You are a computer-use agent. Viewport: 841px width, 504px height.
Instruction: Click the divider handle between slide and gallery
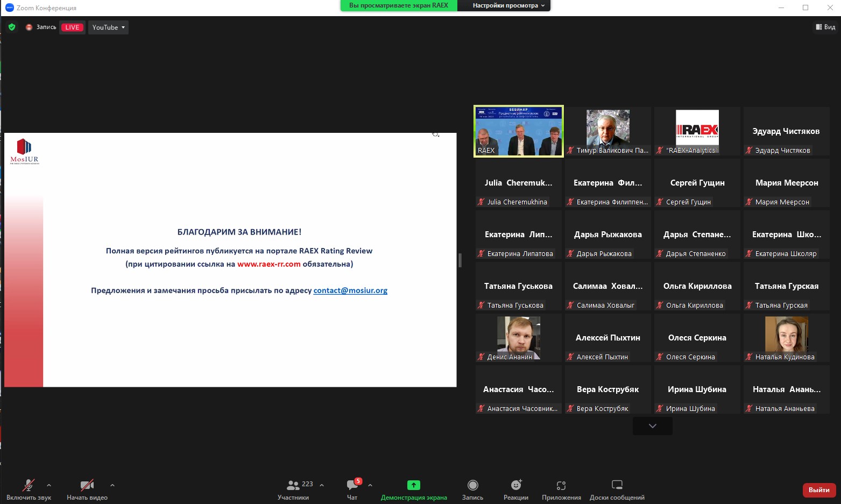click(460, 260)
